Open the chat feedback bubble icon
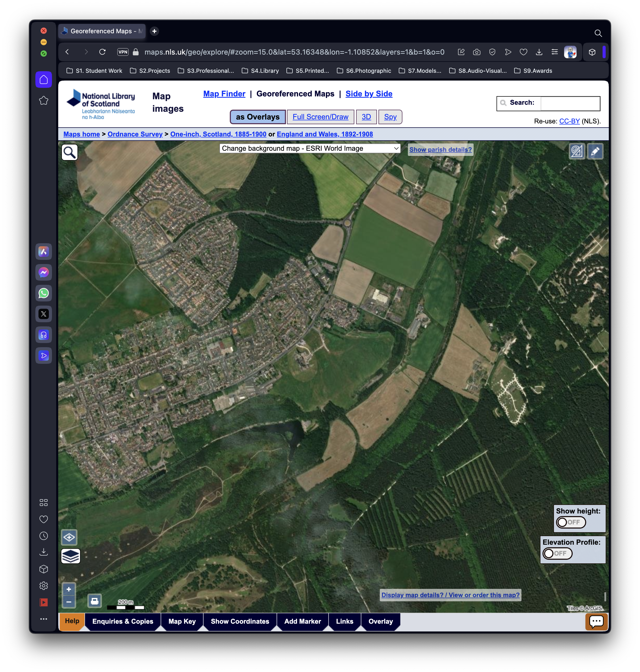 coord(596,622)
